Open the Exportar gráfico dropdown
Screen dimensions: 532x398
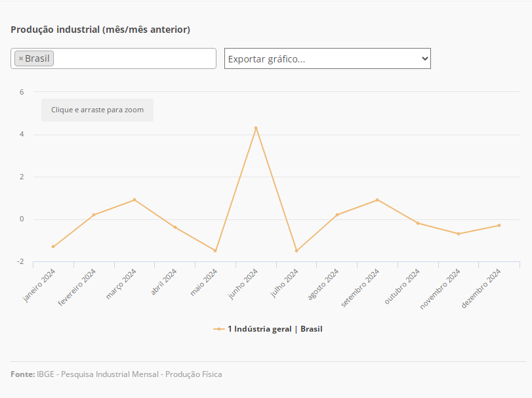pos(327,58)
